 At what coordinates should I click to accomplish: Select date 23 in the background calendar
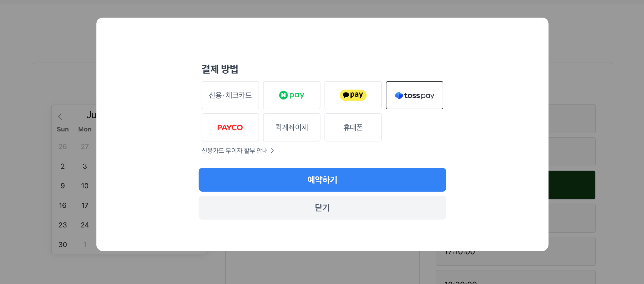pyautogui.click(x=63, y=225)
